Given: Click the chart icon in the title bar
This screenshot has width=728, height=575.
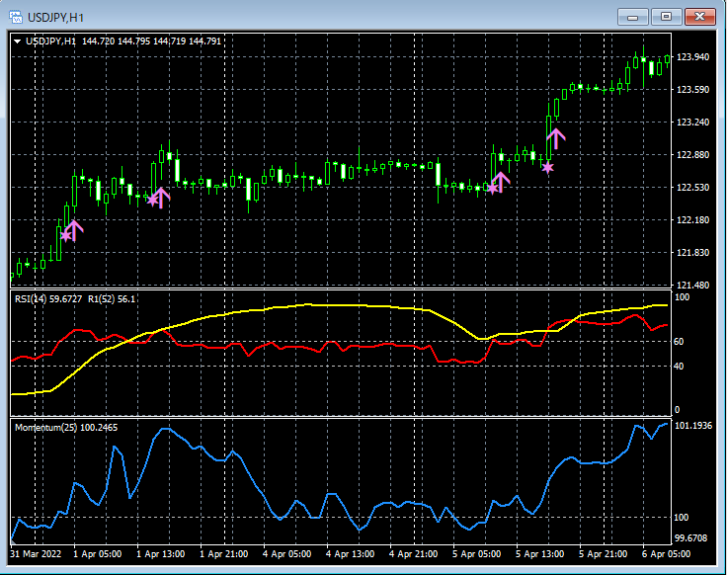Looking at the screenshot, I should tap(16, 16).
